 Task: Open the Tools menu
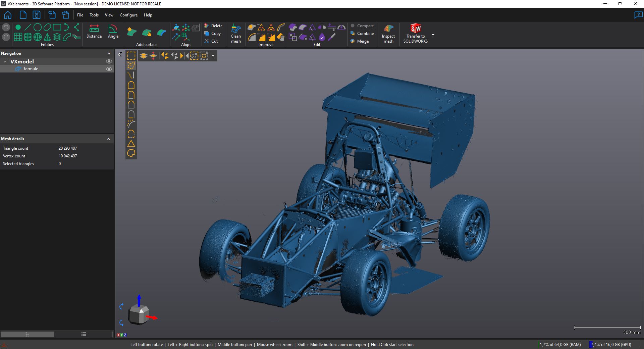tap(94, 15)
